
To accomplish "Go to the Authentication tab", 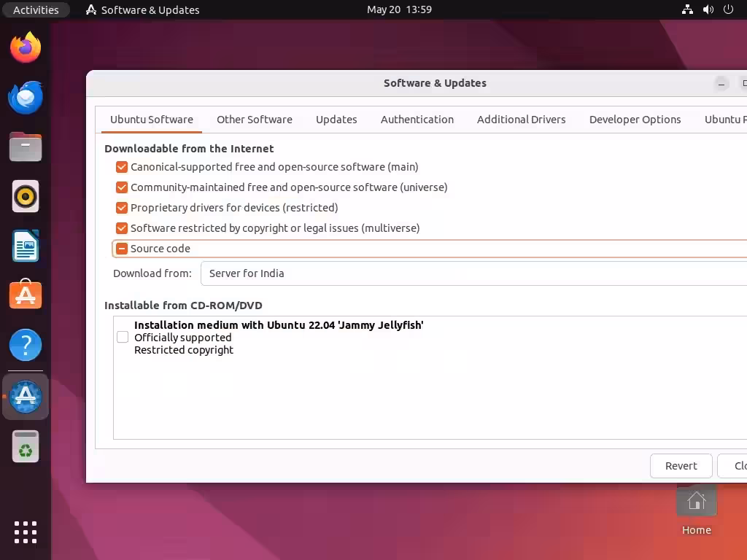I will click(417, 120).
